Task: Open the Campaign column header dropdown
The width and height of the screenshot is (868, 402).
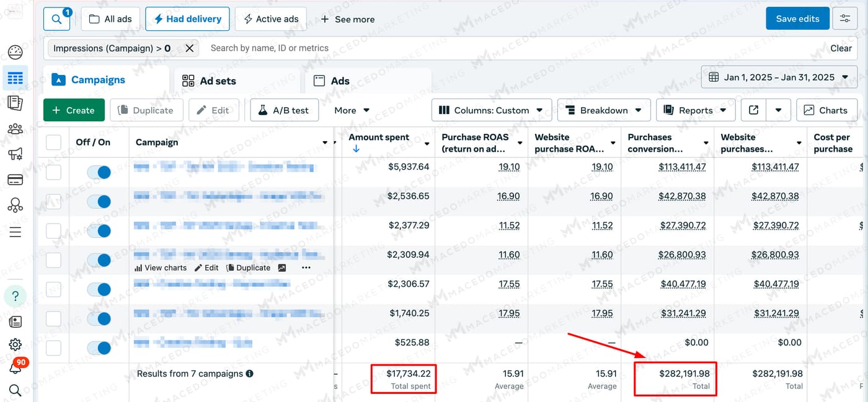Action: (x=325, y=142)
